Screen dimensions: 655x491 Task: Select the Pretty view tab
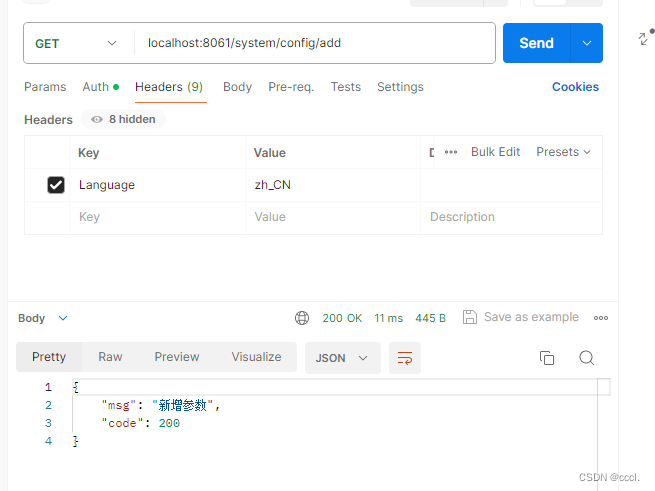pos(49,357)
